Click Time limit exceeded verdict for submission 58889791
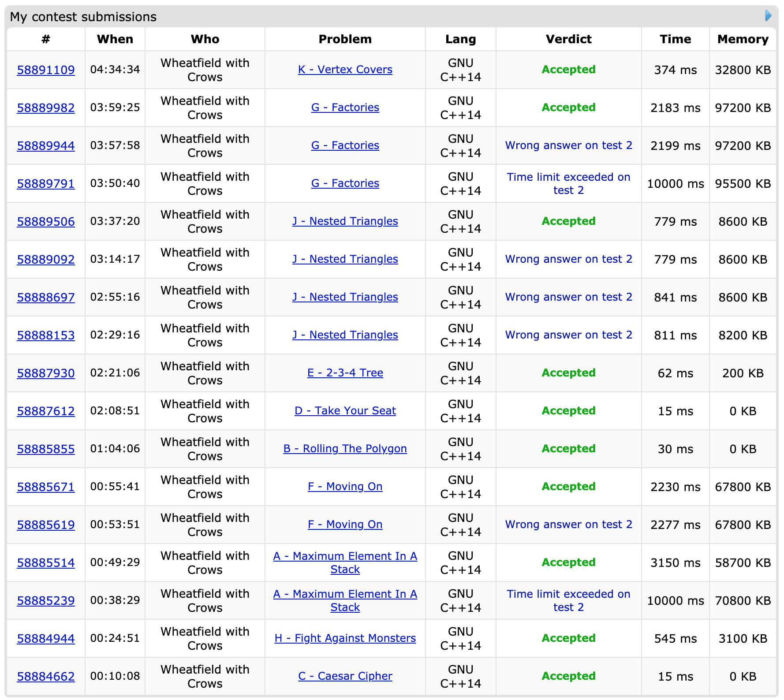Screen dimensions: 784x700 pos(568,183)
